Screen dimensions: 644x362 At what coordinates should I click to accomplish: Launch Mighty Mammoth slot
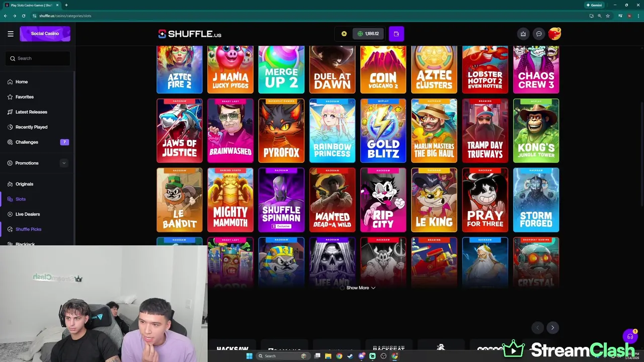point(230,200)
